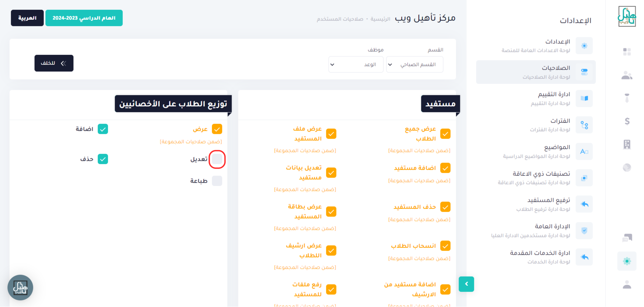The width and height of the screenshot is (644, 307).
Task: Click the book icon beside ادارة التقييم
Action: coord(584,98)
